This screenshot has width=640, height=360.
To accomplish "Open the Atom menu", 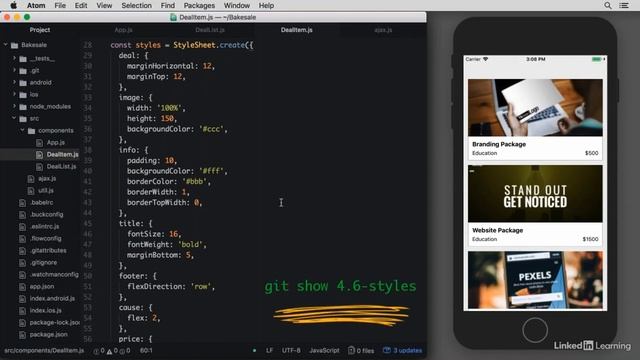I will 36,5.
